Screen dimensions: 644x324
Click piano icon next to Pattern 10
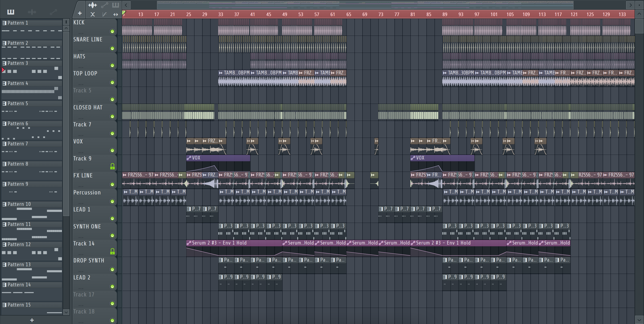coord(4,204)
